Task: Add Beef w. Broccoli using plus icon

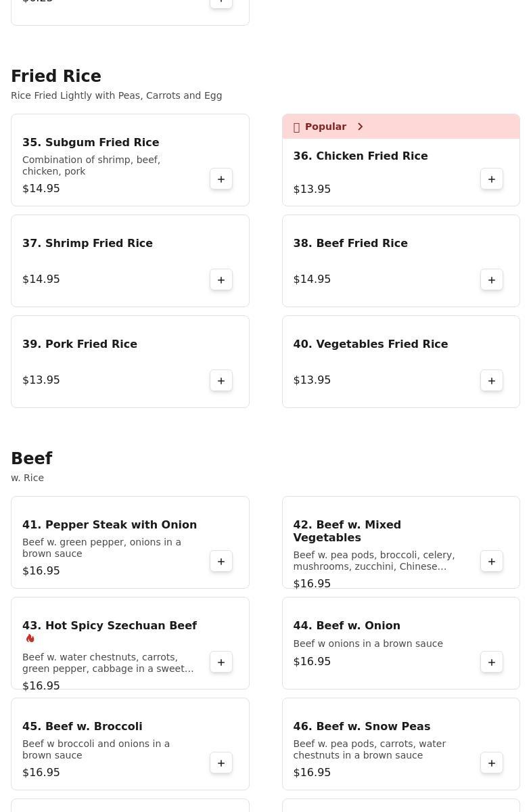Action: (221, 763)
